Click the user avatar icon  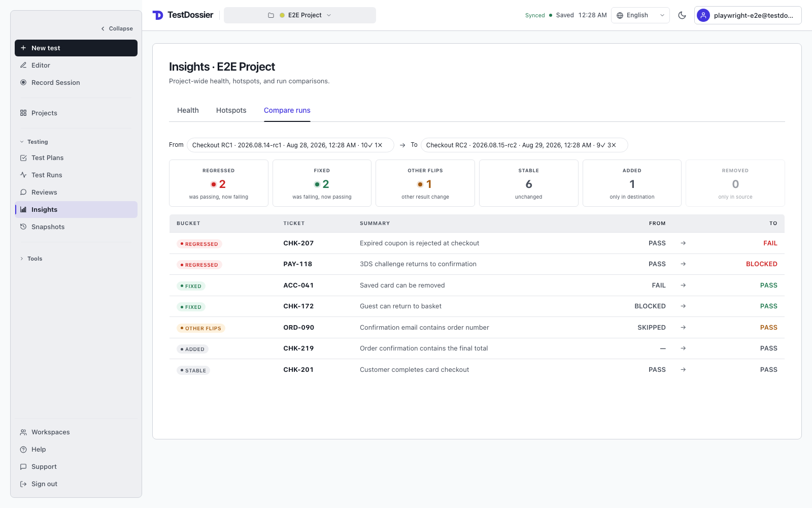point(703,15)
